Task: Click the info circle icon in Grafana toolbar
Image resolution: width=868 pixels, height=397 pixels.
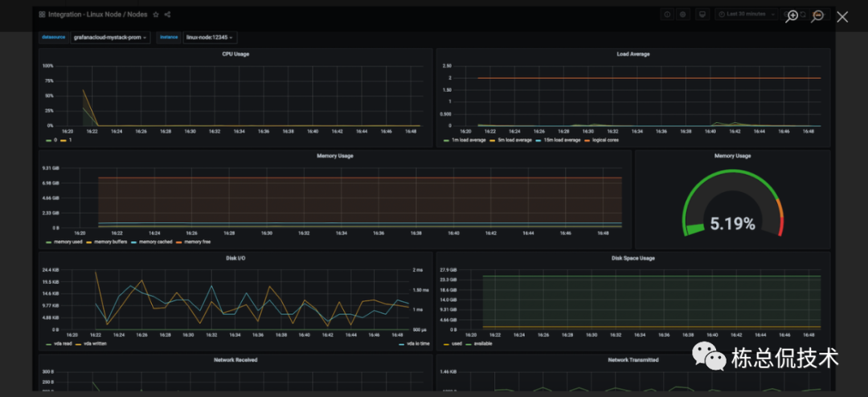Action: click(x=668, y=14)
